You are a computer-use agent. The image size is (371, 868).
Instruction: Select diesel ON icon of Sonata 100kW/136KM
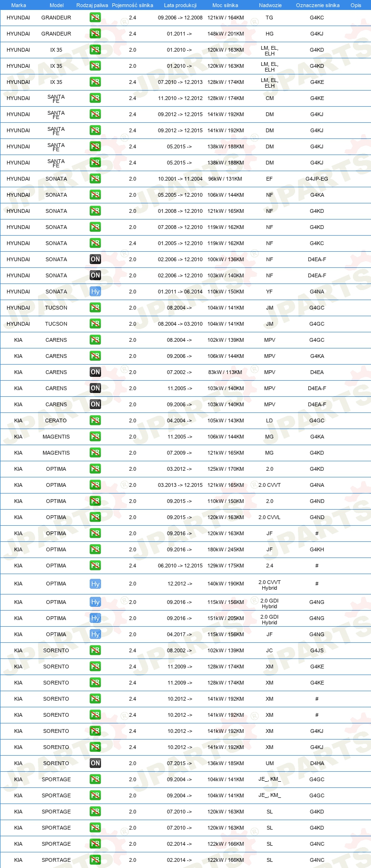coord(95,259)
